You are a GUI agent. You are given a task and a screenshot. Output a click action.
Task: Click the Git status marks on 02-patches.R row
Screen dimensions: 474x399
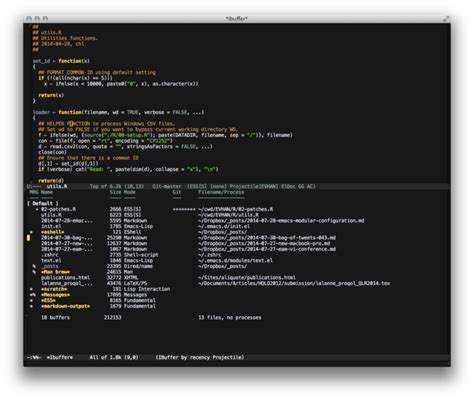click(x=184, y=209)
